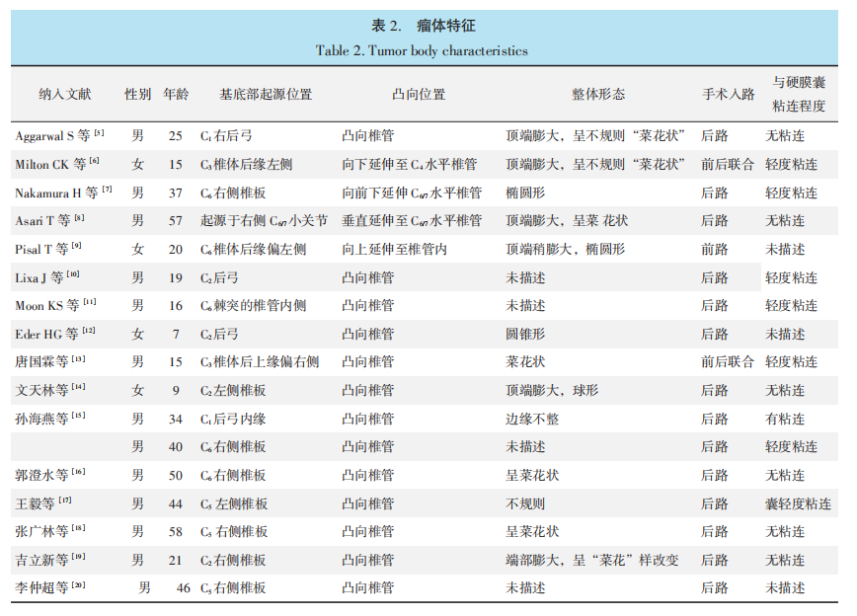Select origin cell '起源于右侧 C₆₇小关节'
This screenshot has width=857, height=616.
[264, 220]
